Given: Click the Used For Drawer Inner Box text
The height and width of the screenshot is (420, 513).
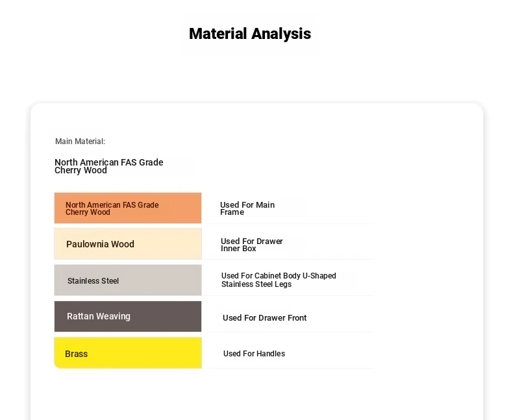Looking at the screenshot, I should [x=251, y=245].
